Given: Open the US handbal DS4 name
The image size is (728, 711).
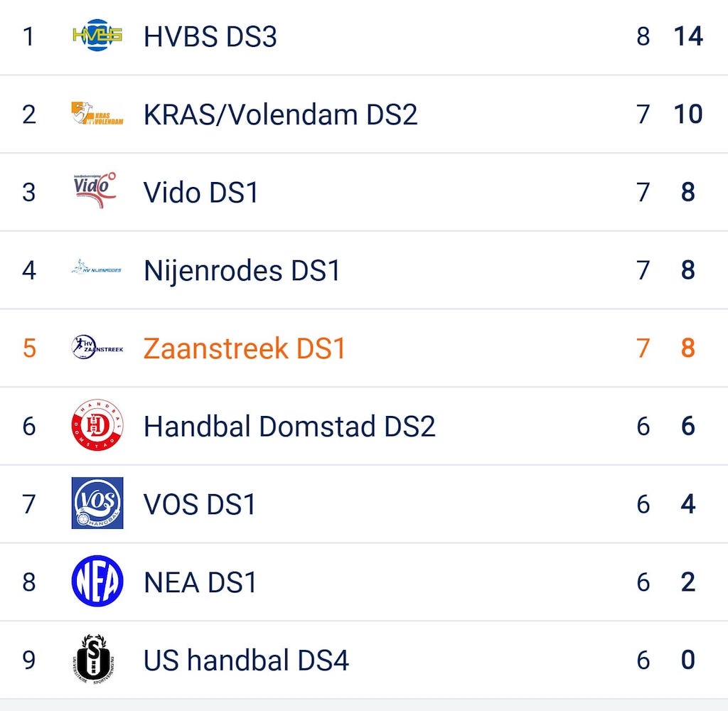Looking at the screenshot, I should coord(246,661).
